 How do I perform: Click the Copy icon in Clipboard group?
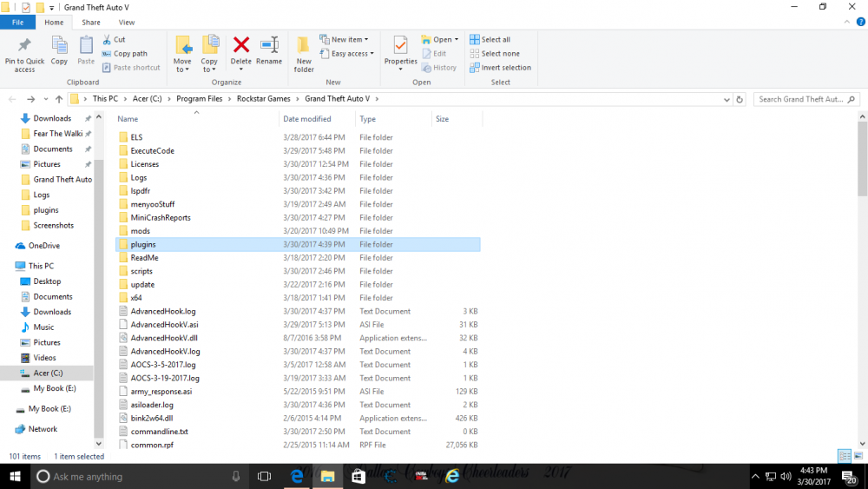(59, 45)
